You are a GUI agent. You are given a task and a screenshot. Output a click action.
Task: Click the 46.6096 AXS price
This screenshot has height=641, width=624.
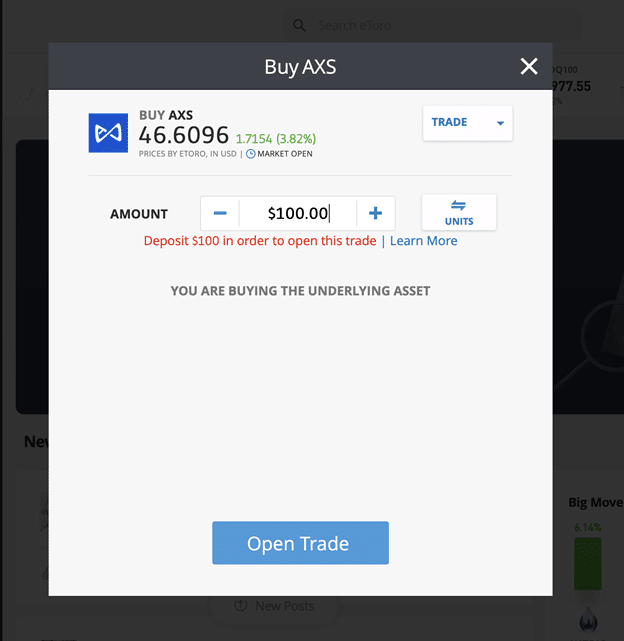[184, 135]
